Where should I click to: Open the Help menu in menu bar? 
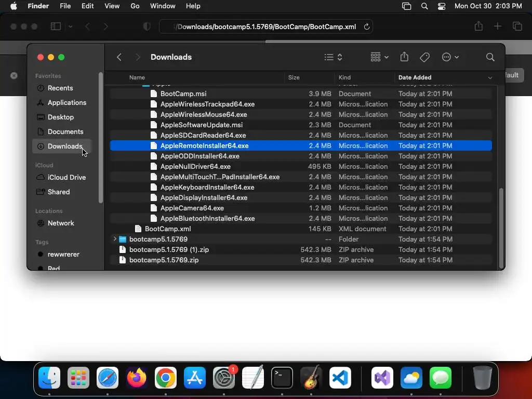[x=193, y=6]
